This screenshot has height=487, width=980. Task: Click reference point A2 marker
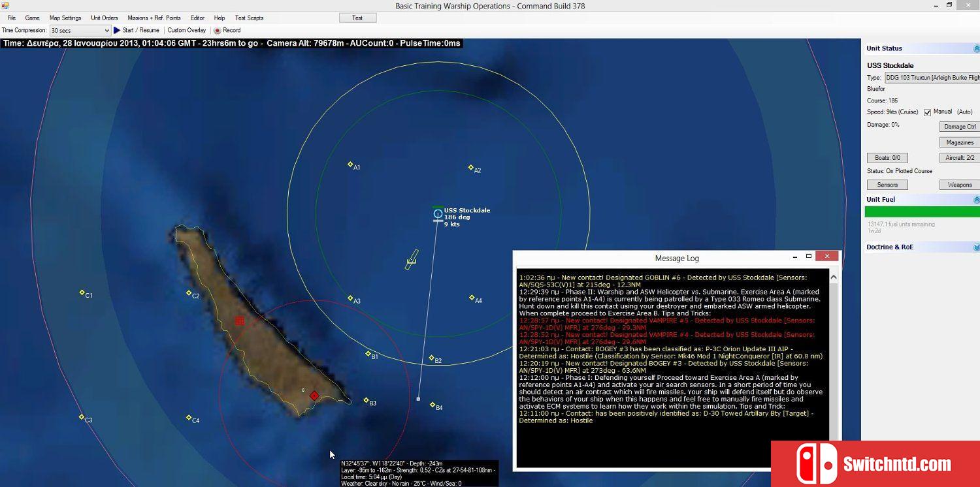click(x=470, y=168)
